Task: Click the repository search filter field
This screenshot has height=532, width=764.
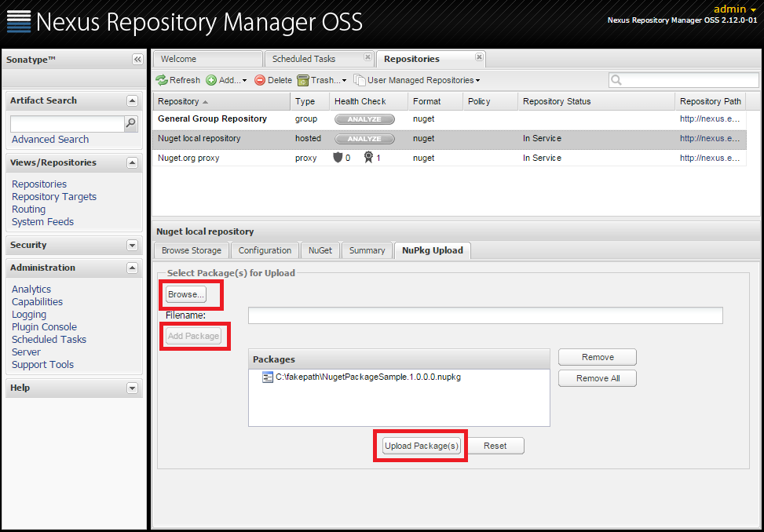Action: (x=684, y=80)
